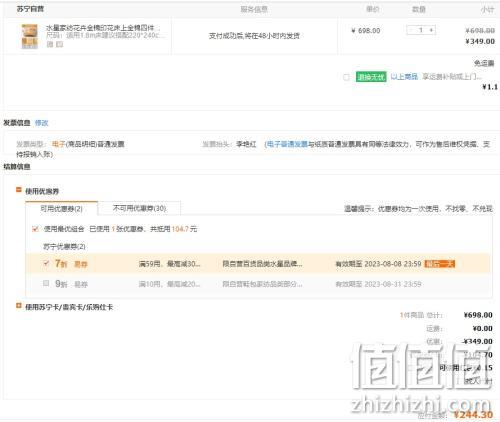Click the 支付成功后将在48小时内发货 notice
This screenshot has width=500, height=422.
[x=254, y=36]
